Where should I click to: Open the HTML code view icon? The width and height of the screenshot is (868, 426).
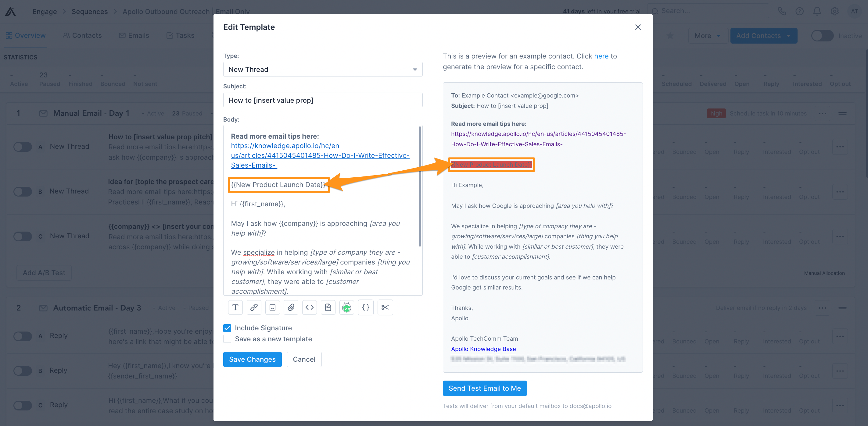(x=309, y=307)
